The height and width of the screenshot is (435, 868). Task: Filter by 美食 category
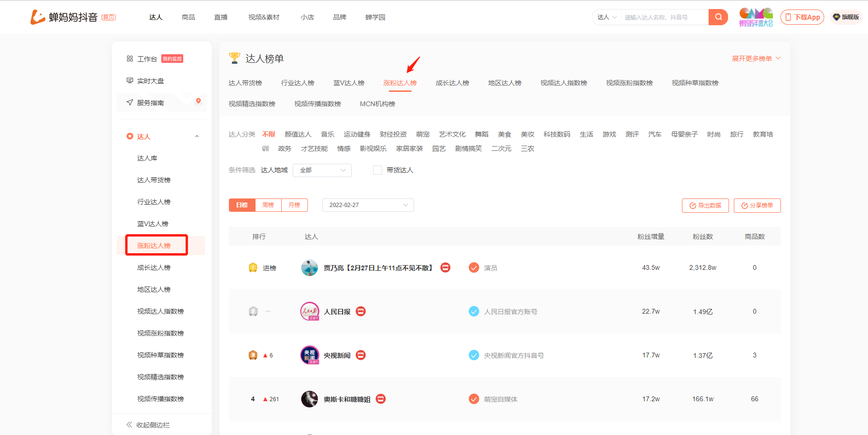(x=504, y=134)
